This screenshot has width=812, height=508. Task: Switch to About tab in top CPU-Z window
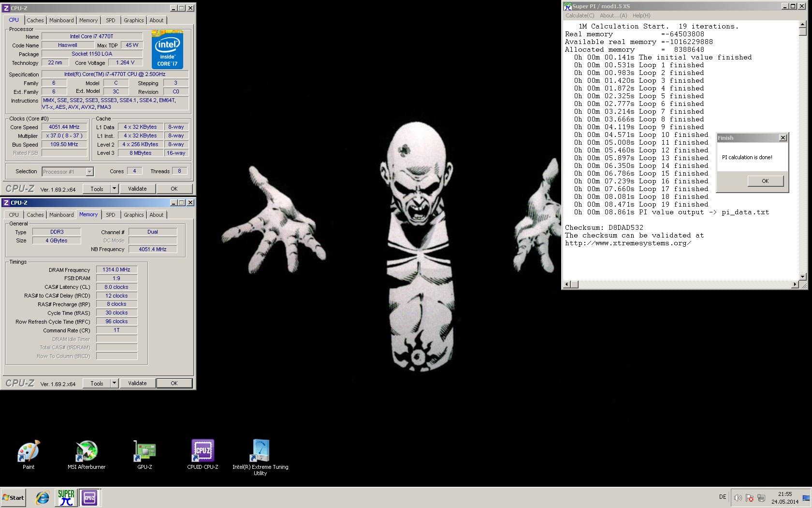click(157, 20)
